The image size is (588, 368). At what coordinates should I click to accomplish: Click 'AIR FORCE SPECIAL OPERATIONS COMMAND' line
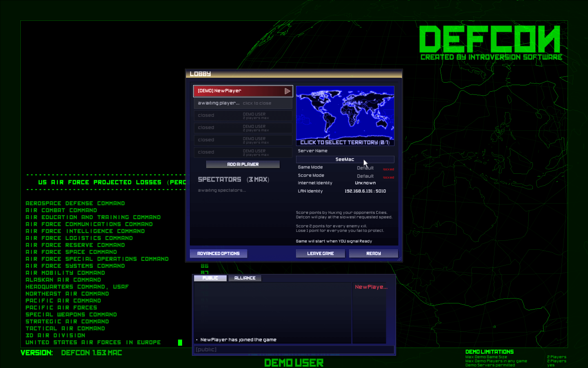pyautogui.click(x=97, y=259)
